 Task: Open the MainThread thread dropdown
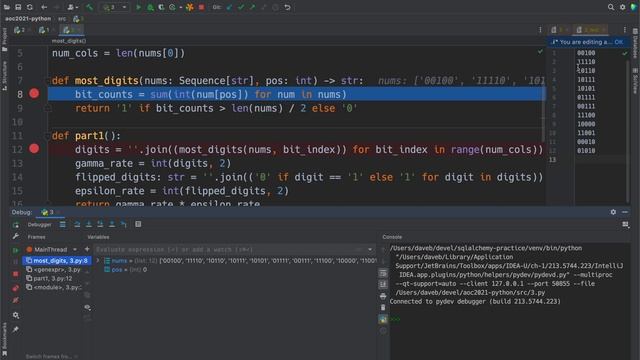[x=51, y=249]
